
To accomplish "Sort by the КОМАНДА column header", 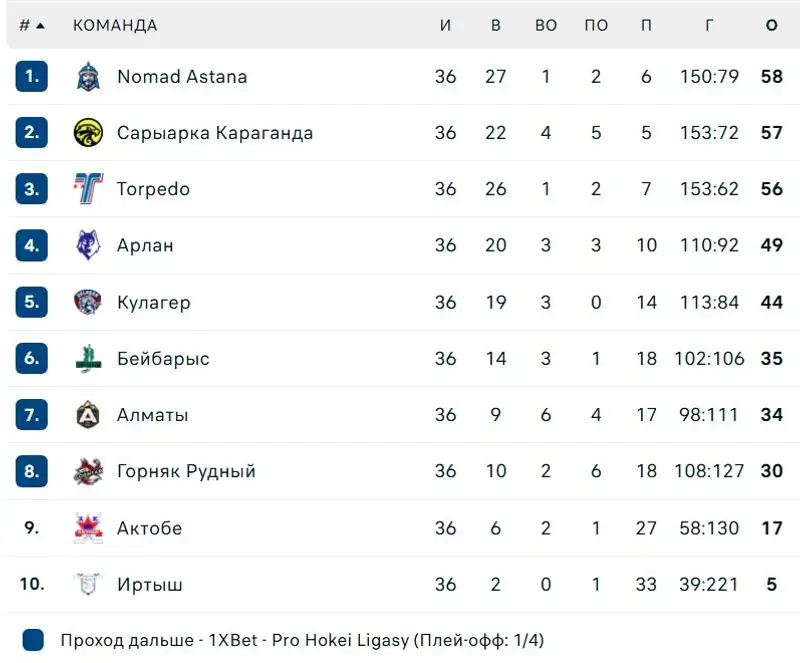I will (115, 25).
